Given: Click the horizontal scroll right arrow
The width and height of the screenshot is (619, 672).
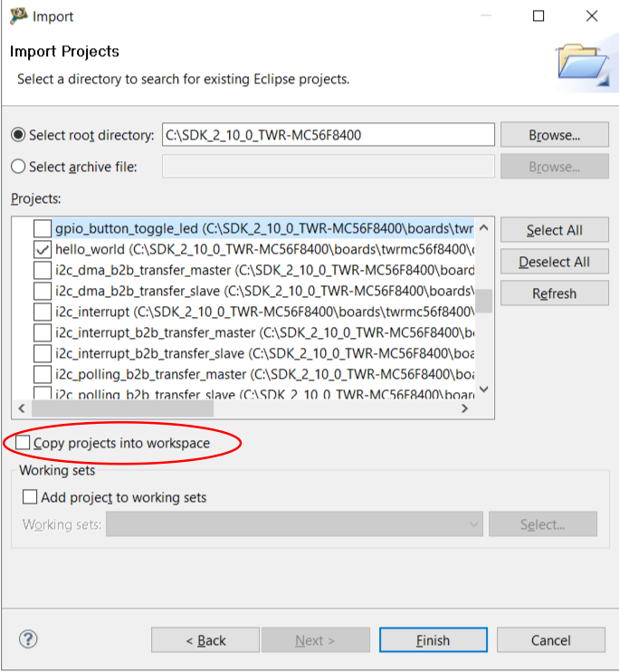Looking at the screenshot, I should (465, 408).
